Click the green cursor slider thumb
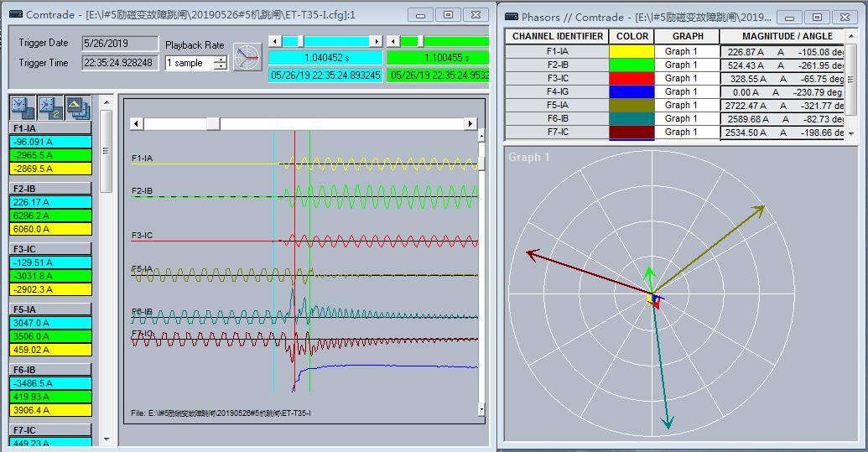This screenshot has width=868, height=452. click(x=420, y=41)
